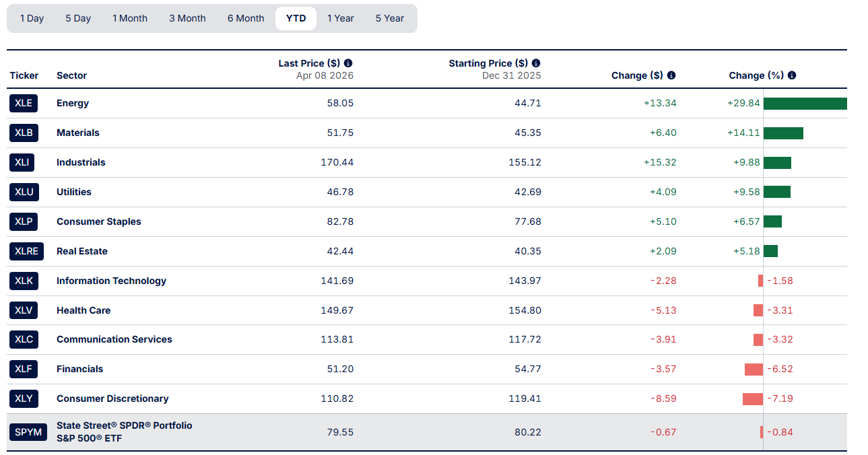Open State Street SPDR Portfolio S&P 500 ETF
868x455 pixels.
coord(125,432)
